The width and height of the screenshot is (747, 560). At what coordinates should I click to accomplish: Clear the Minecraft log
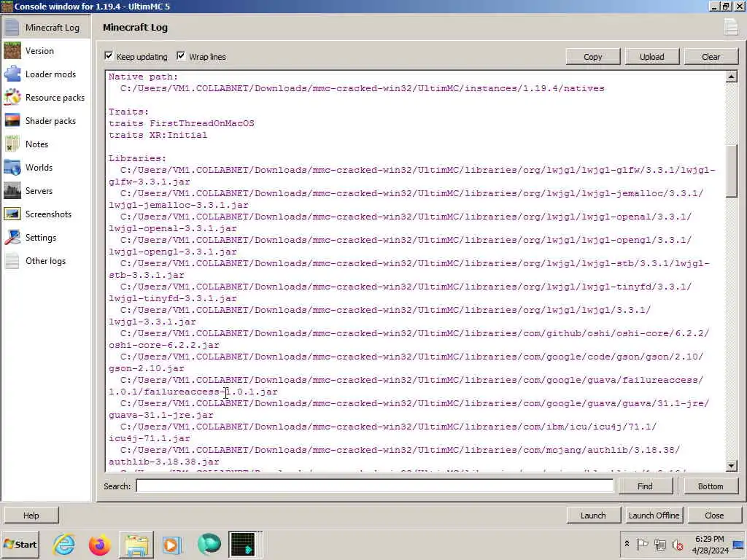[x=711, y=57]
